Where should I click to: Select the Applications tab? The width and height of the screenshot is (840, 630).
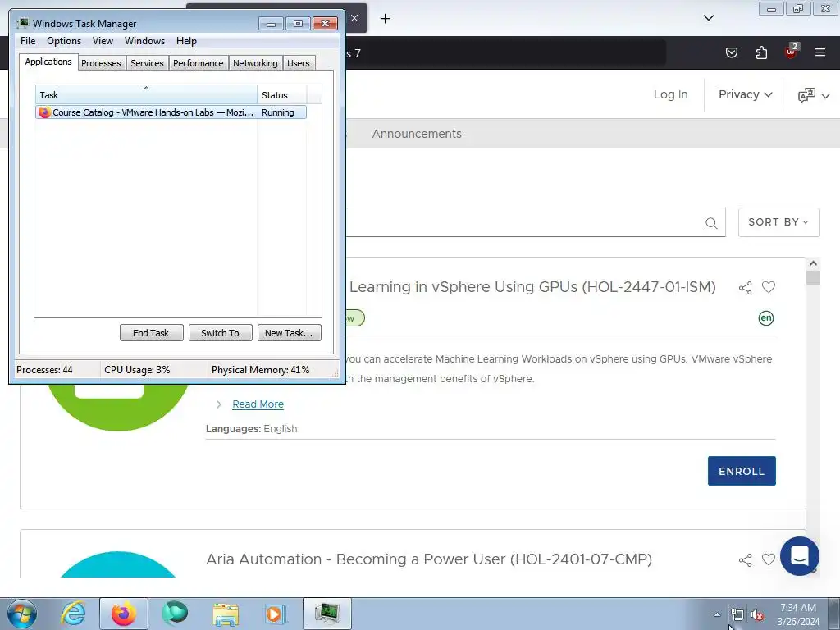[x=48, y=62]
